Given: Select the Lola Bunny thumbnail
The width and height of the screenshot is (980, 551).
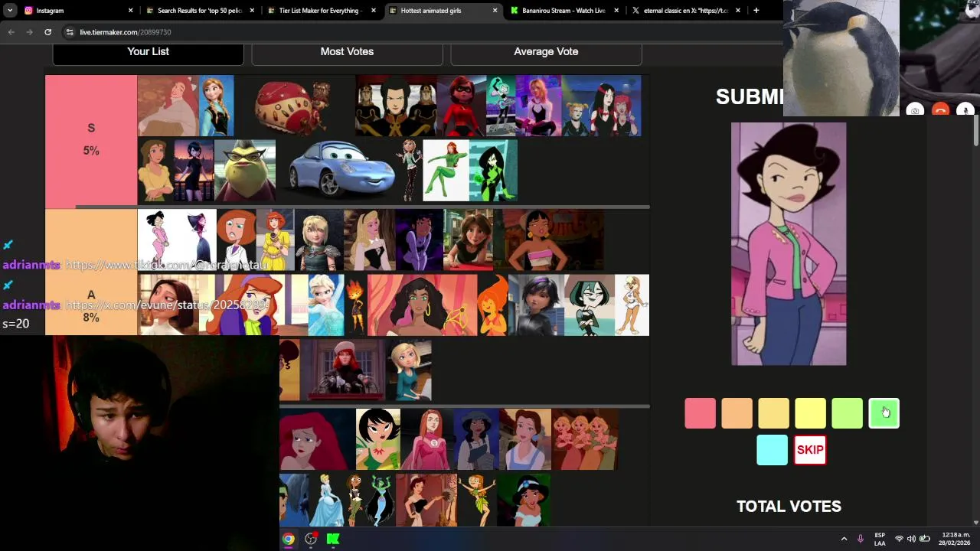Looking at the screenshot, I should [x=632, y=305].
